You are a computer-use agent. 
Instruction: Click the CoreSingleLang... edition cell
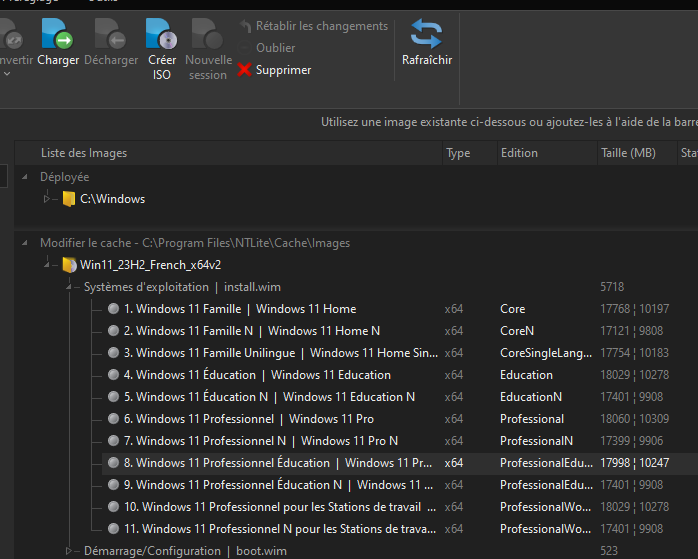coord(546,353)
